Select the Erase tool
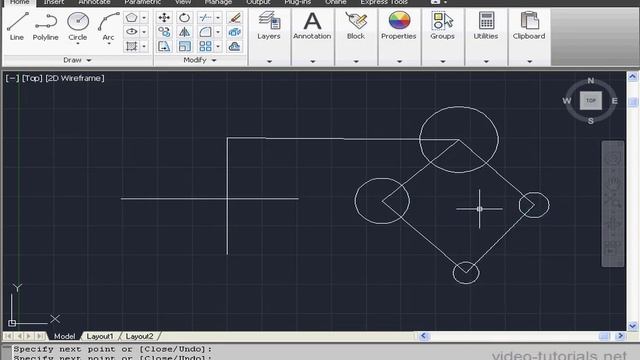640x360 pixels. pyautogui.click(x=234, y=18)
